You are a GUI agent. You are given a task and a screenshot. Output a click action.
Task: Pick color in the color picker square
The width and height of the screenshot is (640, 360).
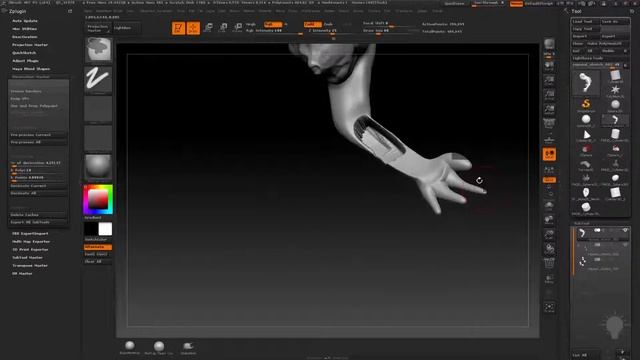click(x=98, y=199)
